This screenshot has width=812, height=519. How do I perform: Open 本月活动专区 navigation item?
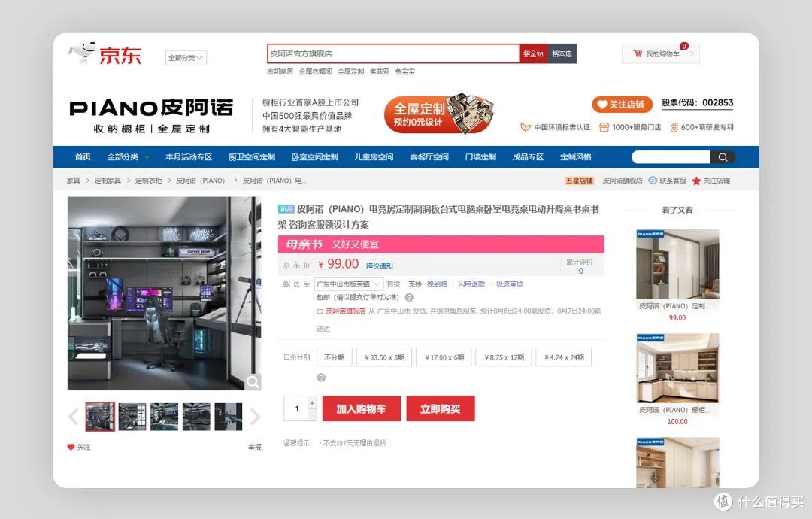189,157
